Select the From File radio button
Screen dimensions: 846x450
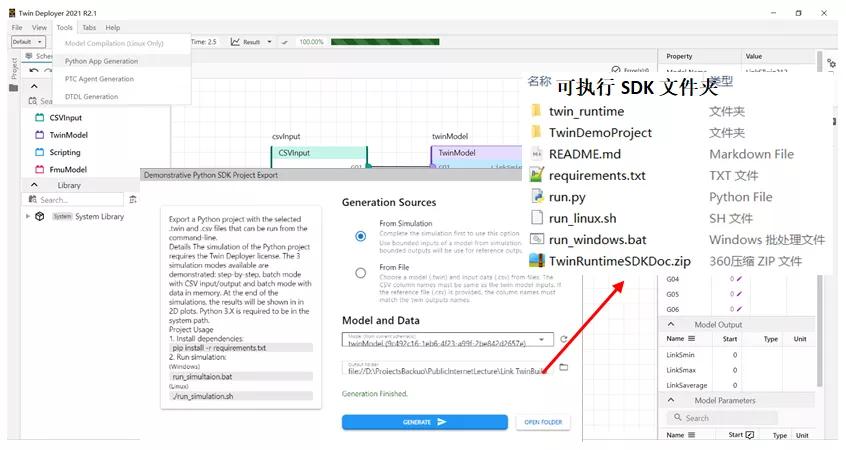360,273
